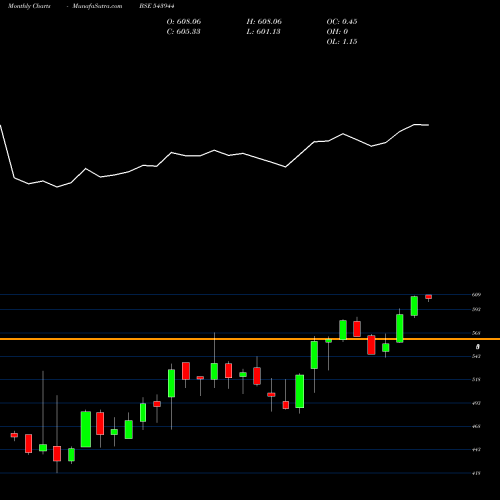Click the 'OH: 0' reading
This screenshot has height=500, width=500.
pyautogui.click(x=337, y=32)
